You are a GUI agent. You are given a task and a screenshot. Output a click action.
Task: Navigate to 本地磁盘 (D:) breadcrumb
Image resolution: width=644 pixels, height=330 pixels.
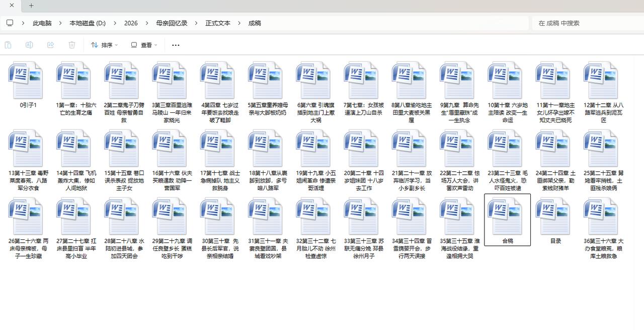click(88, 23)
